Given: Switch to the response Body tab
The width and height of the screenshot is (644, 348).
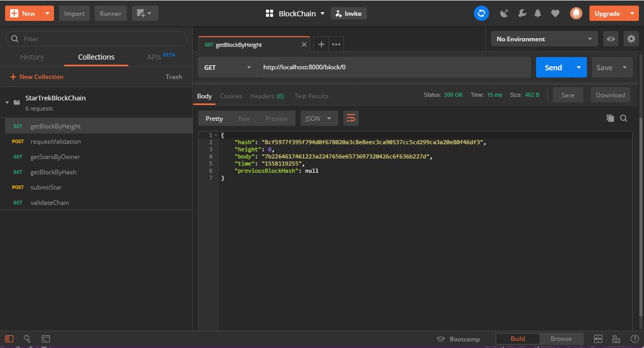Looking at the screenshot, I should point(204,96).
